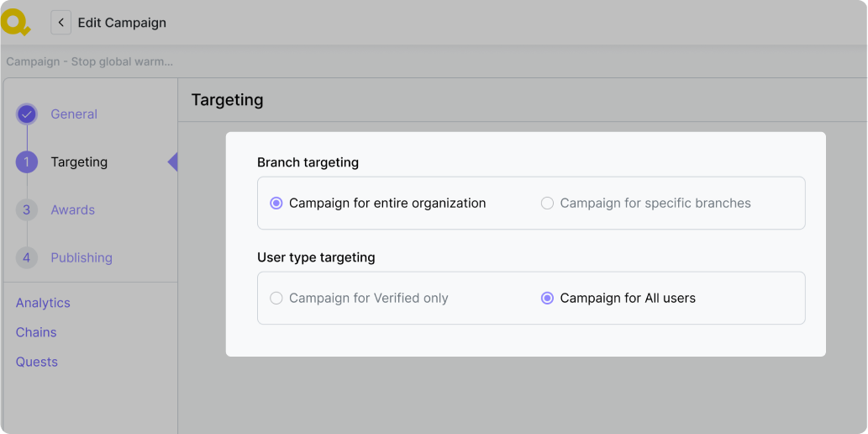Navigate to the Quests link
Image resolution: width=868 pixels, height=434 pixels.
(x=37, y=362)
